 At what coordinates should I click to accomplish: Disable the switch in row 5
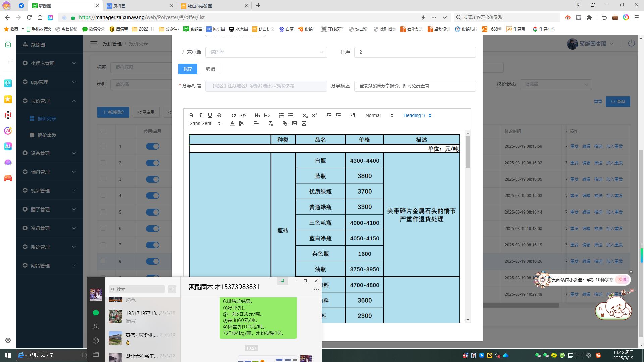coord(152,212)
